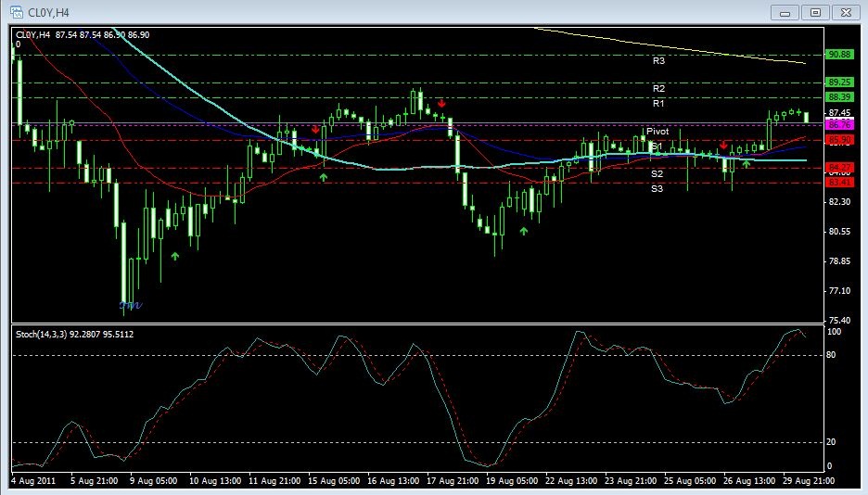Image resolution: width=868 pixels, height=495 pixels.
Task: Click the 29 Aug 21:00 date label
Action: click(x=809, y=480)
